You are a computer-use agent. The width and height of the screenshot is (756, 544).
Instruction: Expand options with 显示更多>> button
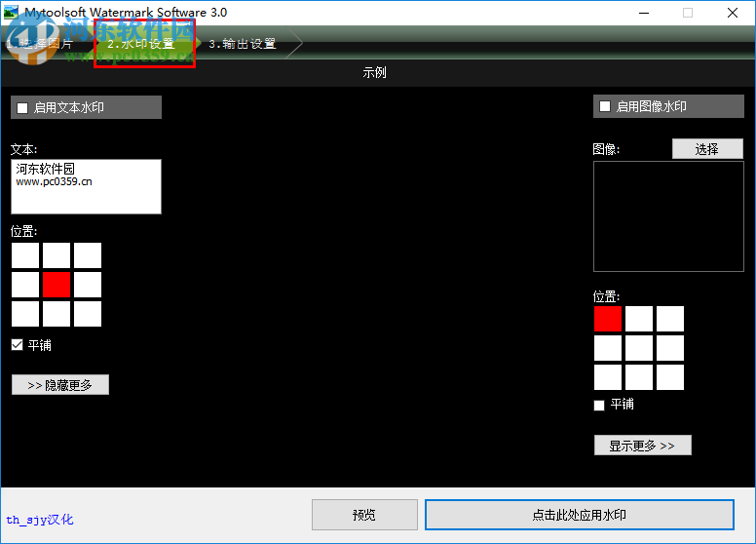point(643,446)
